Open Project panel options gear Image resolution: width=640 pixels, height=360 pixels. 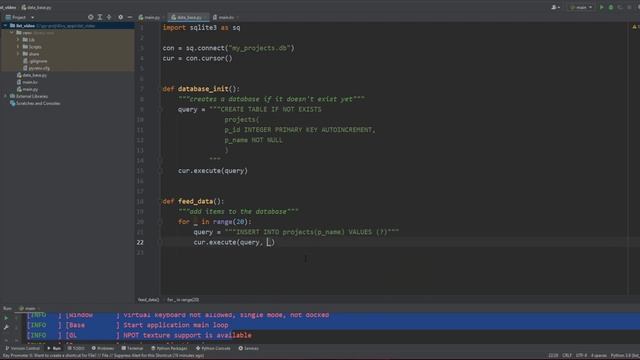pos(120,17)
